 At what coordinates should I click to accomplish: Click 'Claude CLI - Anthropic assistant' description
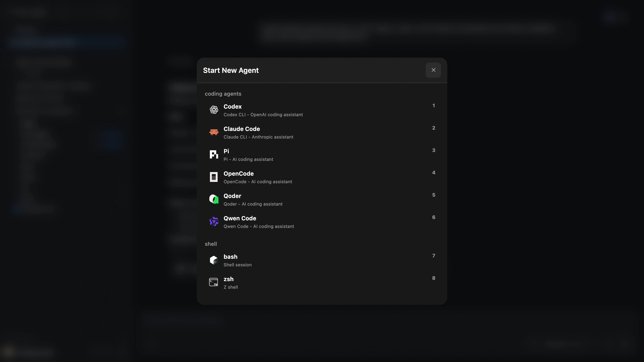tap(258, 137)
